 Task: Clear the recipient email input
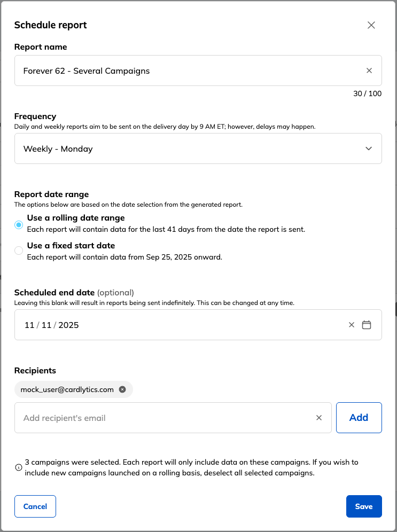318,418
